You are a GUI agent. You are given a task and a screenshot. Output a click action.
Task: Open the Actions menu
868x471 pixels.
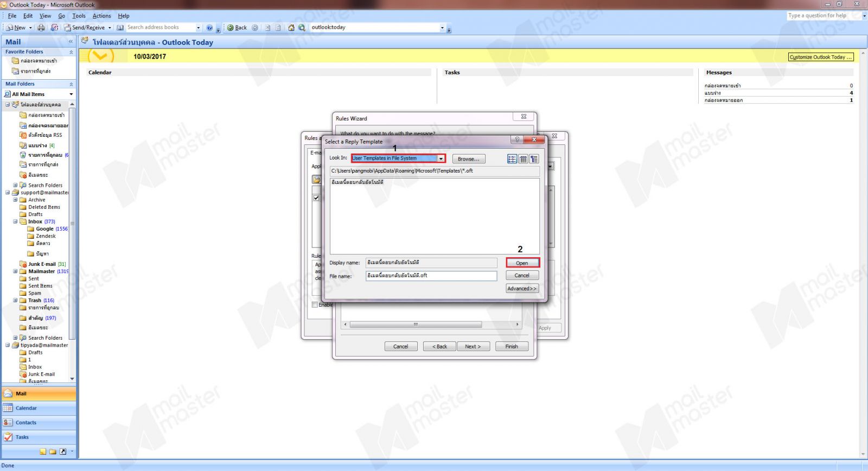click(101, 16)
